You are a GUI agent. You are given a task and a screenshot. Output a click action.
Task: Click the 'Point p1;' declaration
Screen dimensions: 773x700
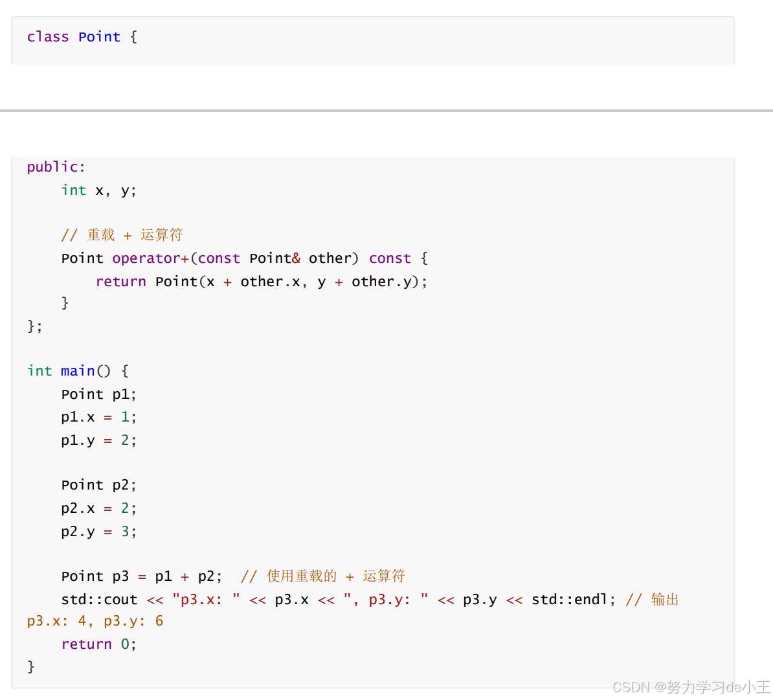[x=98, y=394]
